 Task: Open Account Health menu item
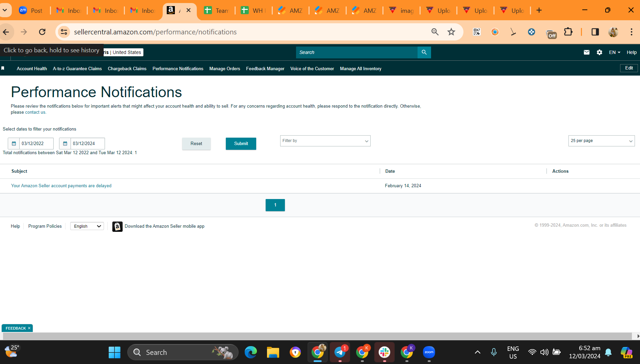32,68
